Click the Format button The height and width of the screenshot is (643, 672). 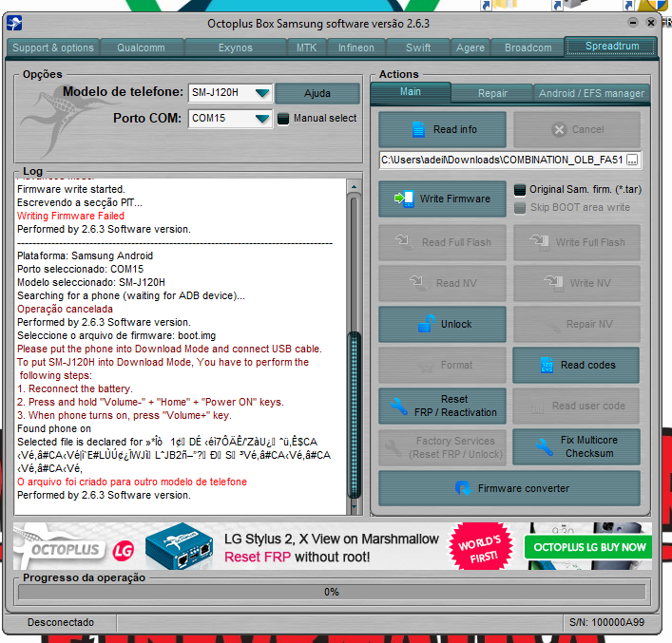coord(442,365)
